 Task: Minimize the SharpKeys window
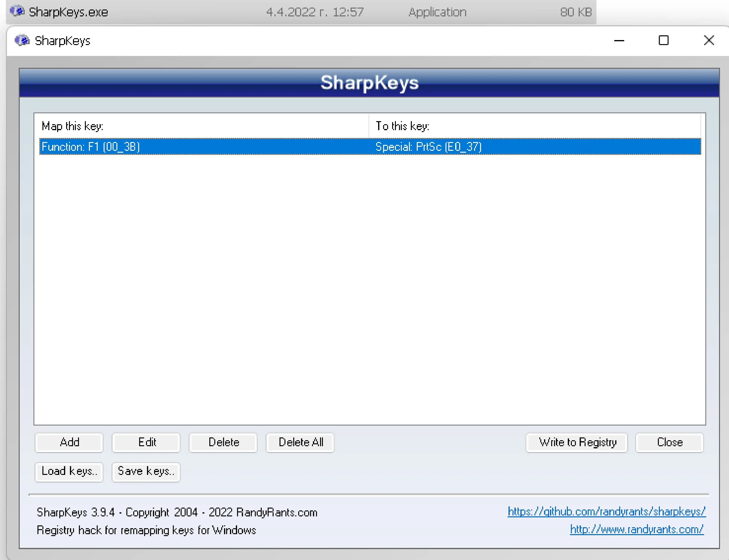619,41
